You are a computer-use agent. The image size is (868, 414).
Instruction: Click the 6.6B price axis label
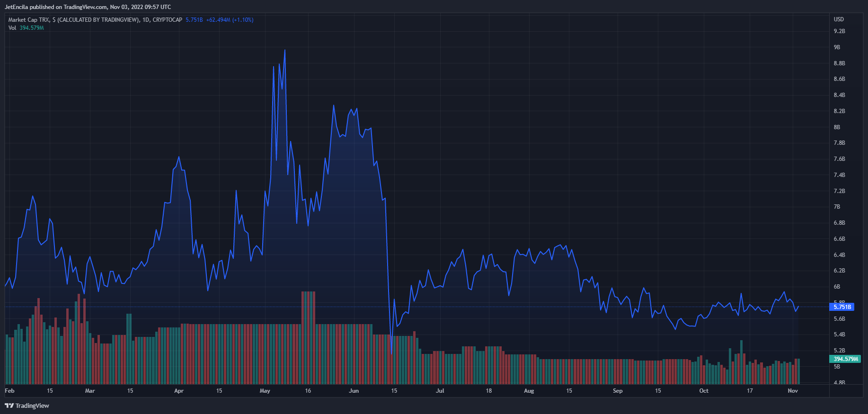(839, 239)
